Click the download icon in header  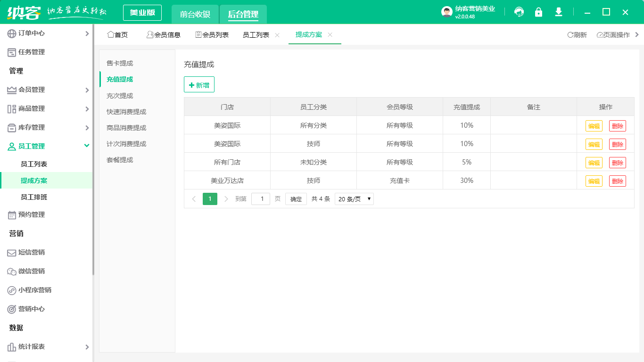[559, 12]
